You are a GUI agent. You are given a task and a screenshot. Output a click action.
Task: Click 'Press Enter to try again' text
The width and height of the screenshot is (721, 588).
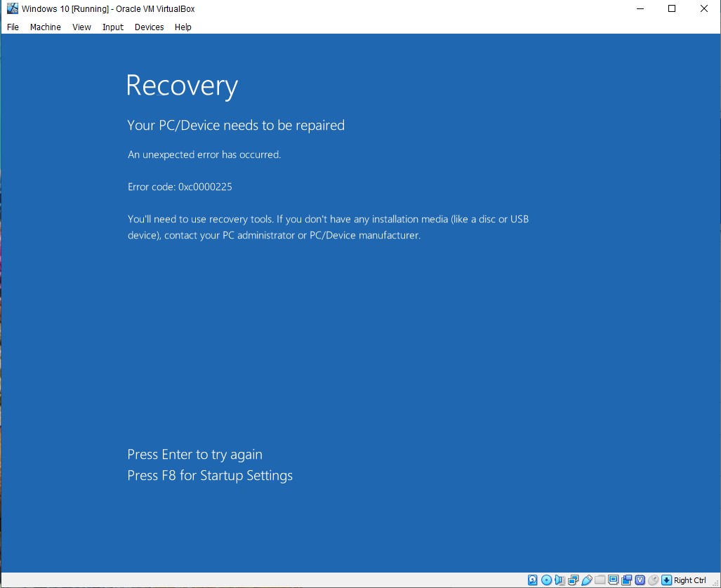(195, 455)
